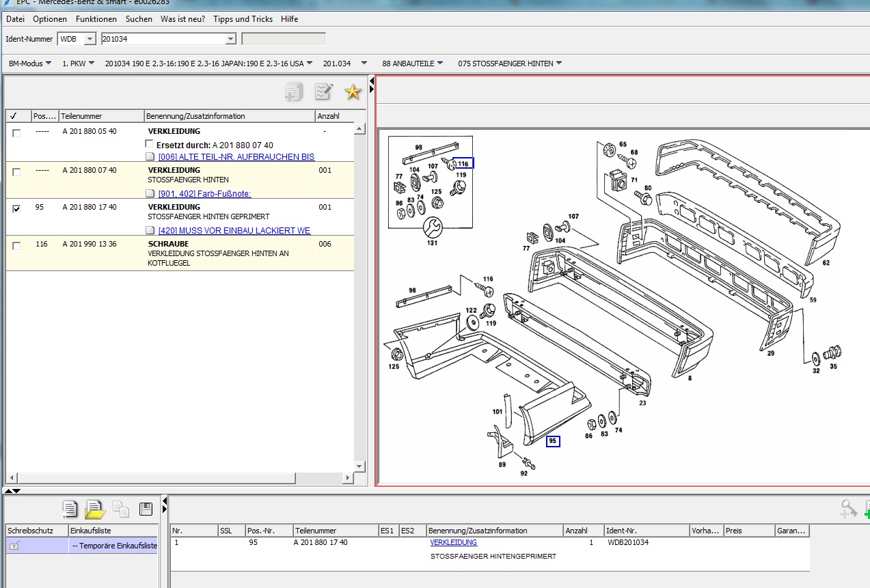Click the Schreibschutz column header

tap(36, 531)
